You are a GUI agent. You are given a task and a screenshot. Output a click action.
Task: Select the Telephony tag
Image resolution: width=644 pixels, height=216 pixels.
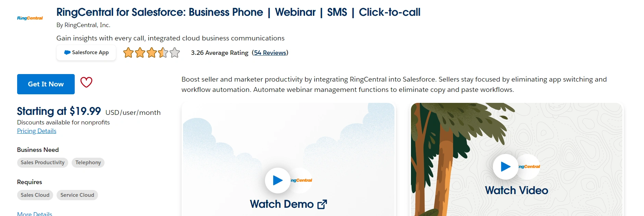click(x=88, y=163)
